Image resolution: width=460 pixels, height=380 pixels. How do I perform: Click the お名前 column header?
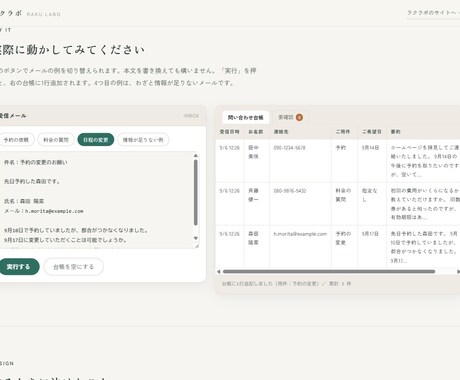(256, 132)
